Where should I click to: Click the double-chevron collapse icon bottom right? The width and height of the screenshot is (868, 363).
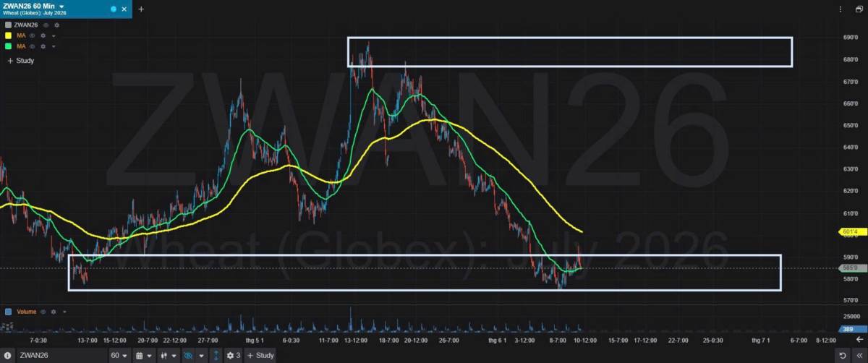tap(859, 356)
